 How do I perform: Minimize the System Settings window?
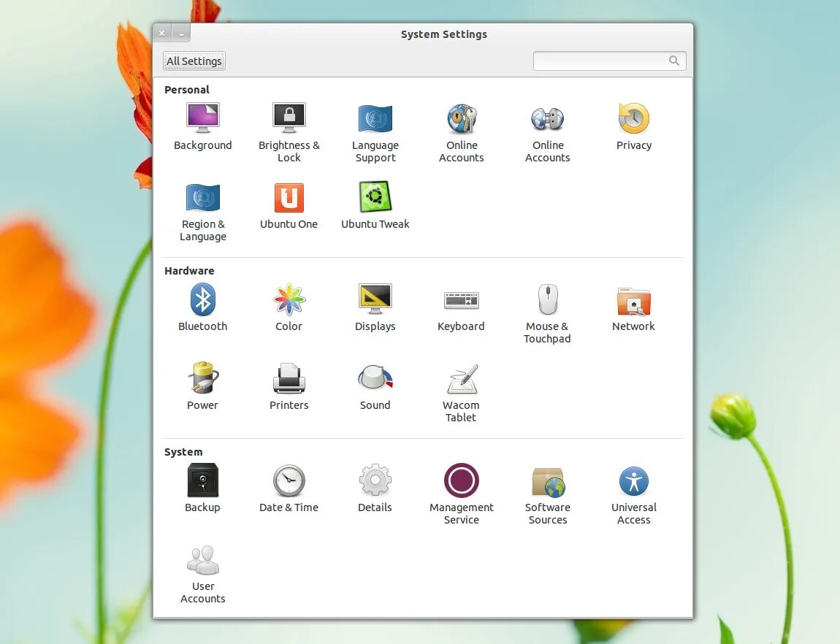[x=181, y=33]
